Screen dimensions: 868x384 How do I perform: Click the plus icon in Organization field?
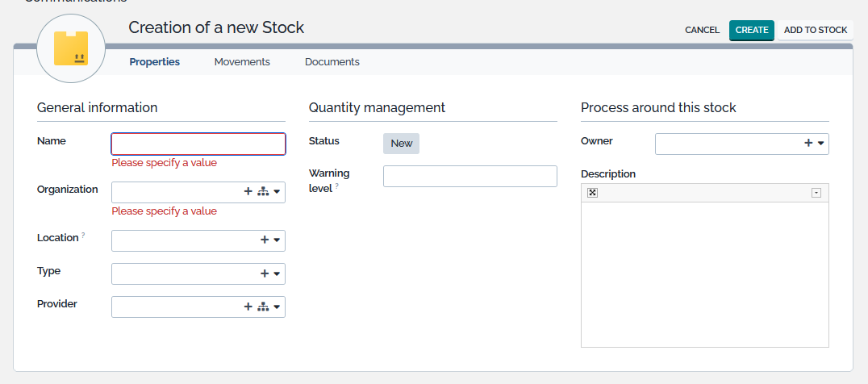[248, 192]
